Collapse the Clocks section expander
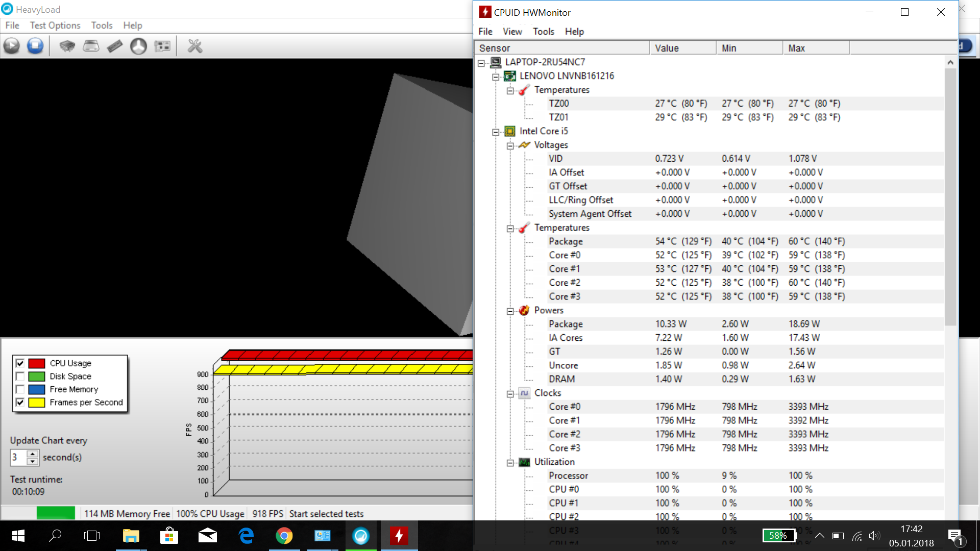The width and height of the screenshot is (980, 551). pyautogui.click(x=510, y=393)
